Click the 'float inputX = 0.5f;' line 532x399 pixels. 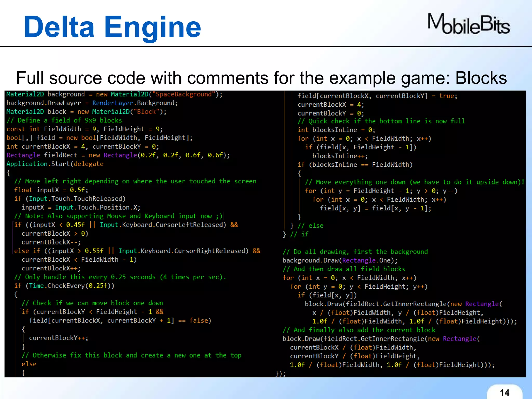click(51, 190)
